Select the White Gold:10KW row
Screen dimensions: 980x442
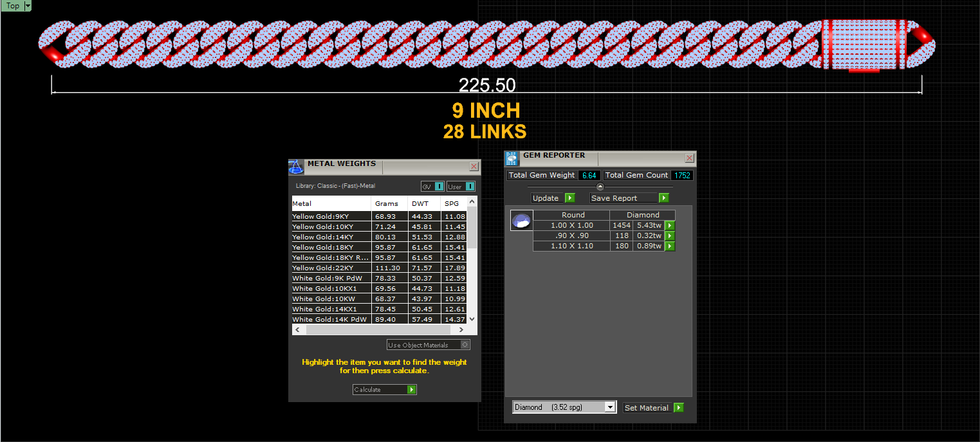380,299
